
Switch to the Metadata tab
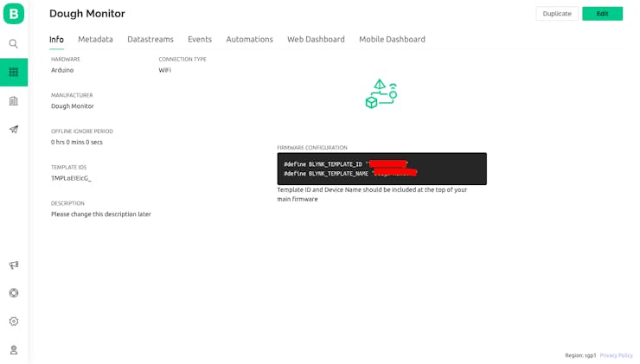(x=95, y=40)
